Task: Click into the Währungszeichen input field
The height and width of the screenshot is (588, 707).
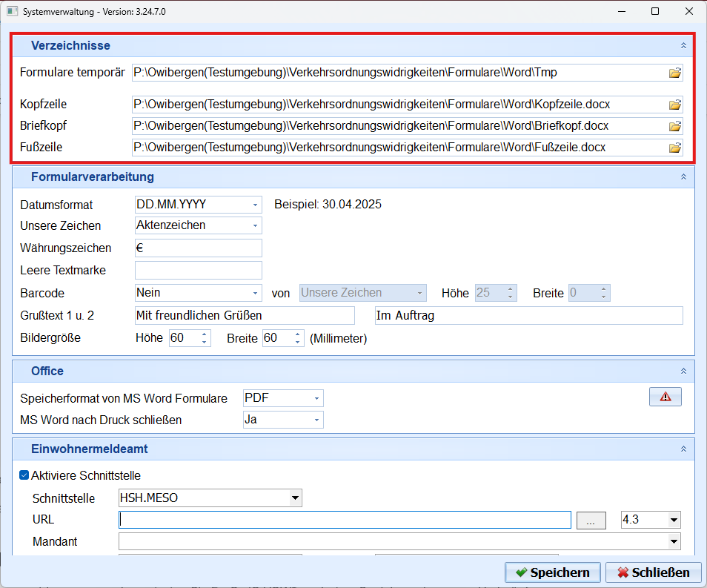Action: pyautogui.click(x=198, y=248)
